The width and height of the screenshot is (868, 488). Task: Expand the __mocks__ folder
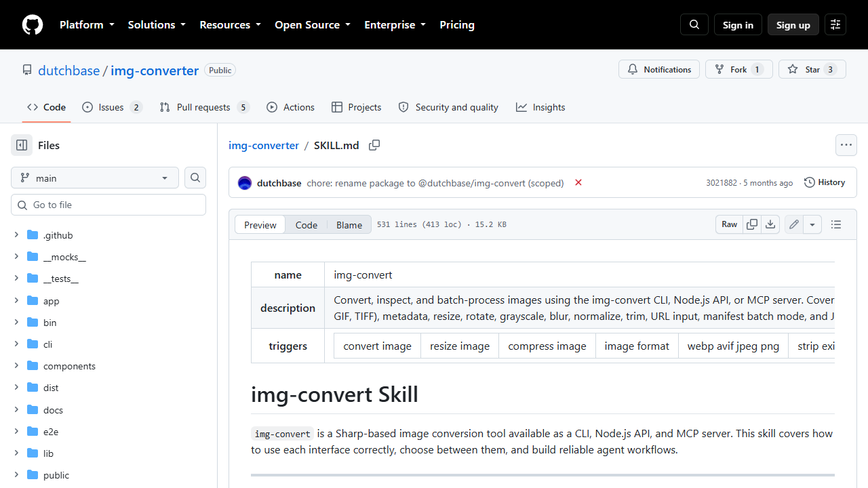tap(17, 257)
